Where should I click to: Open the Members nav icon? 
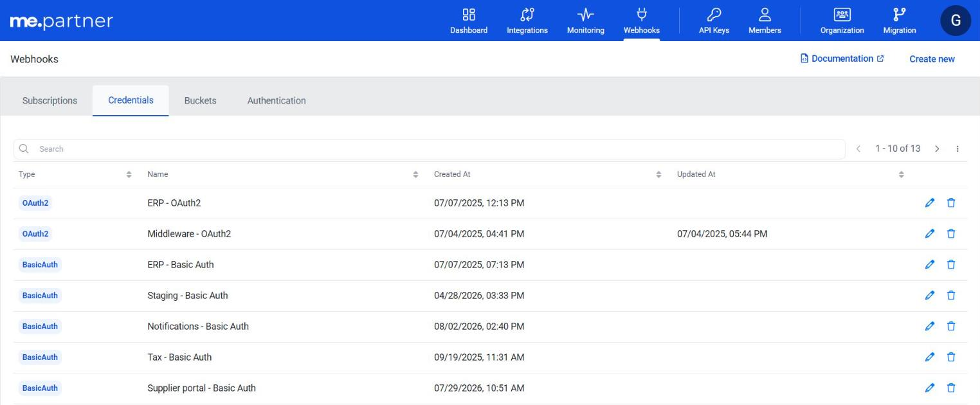pos(765,14)
